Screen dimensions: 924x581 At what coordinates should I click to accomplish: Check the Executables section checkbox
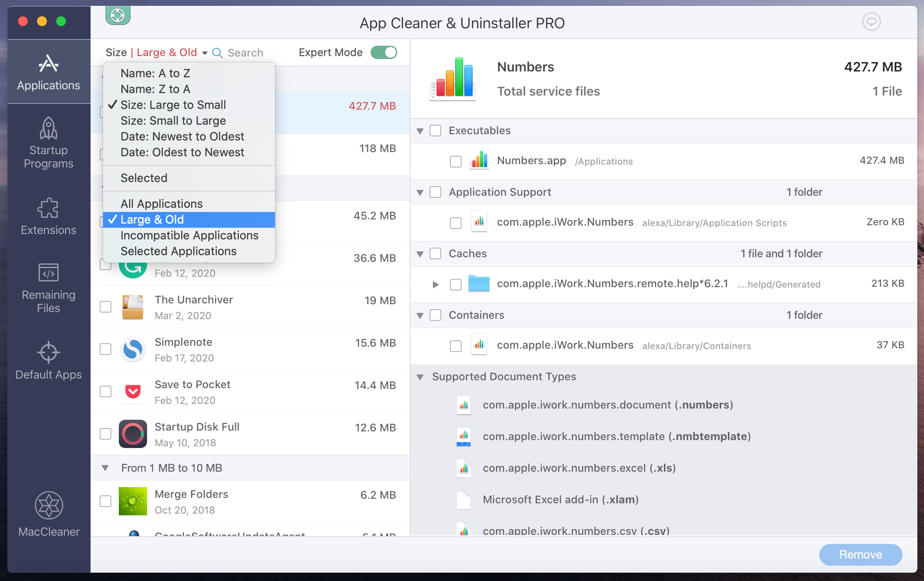click(x=435, y=130)
